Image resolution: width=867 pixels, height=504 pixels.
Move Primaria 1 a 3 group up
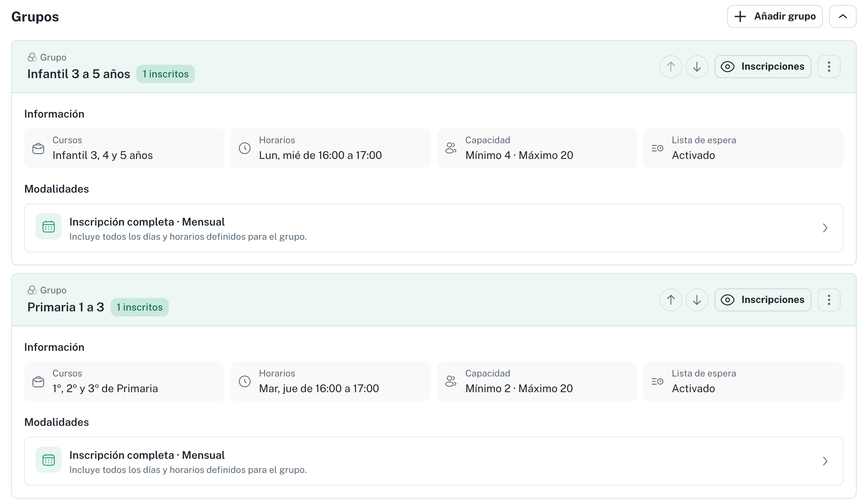click(x=671, y=300)
